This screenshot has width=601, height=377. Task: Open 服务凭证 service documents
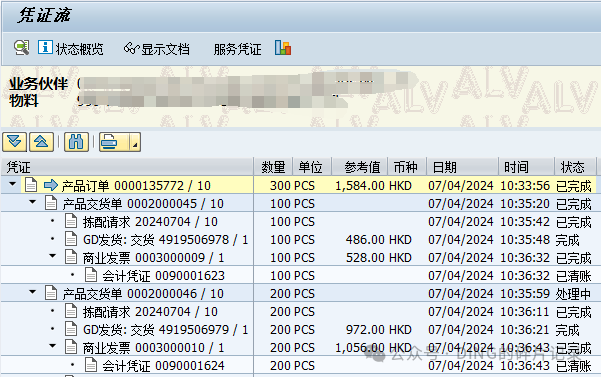click(x=237, y=49)
